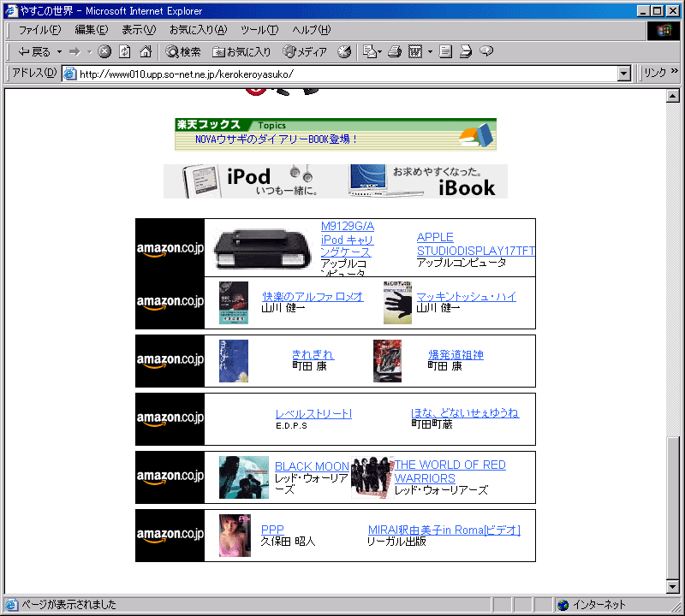The height and width of the screenshot is (616, 685).
Task: Click the 爆発道祖神 book cover image
Action: tap(387, 361)
